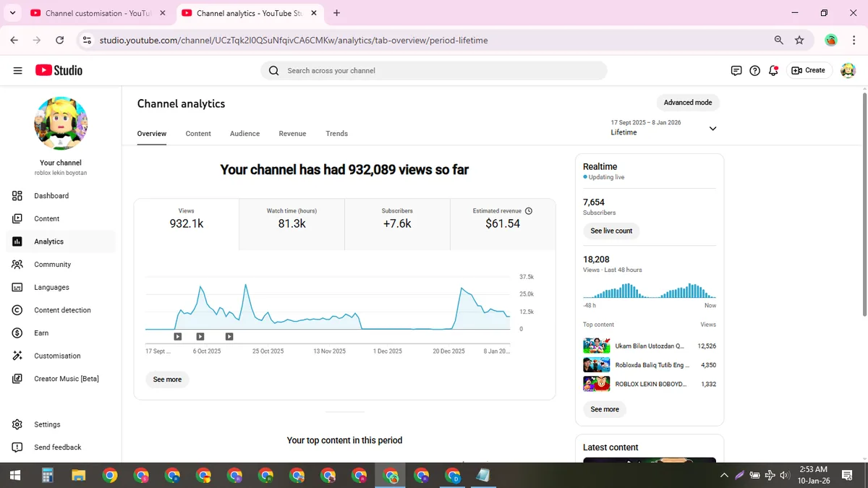The image size is (868, 488).
Task: Switch to Channel customisation browser tab
Action: coord(99,13)
